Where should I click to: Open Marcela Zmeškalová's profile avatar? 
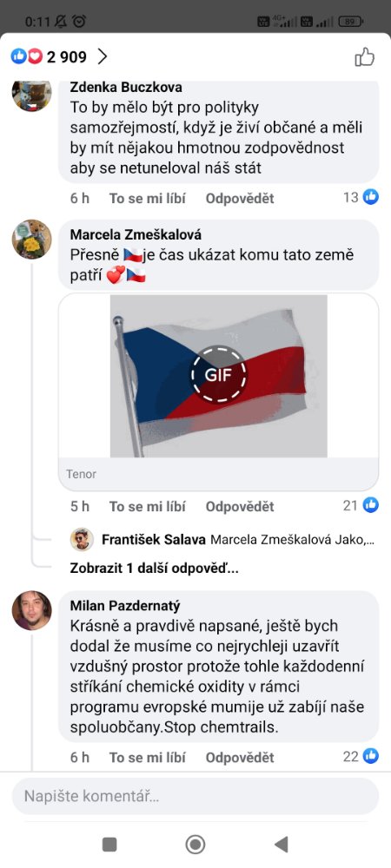[32, 240]
